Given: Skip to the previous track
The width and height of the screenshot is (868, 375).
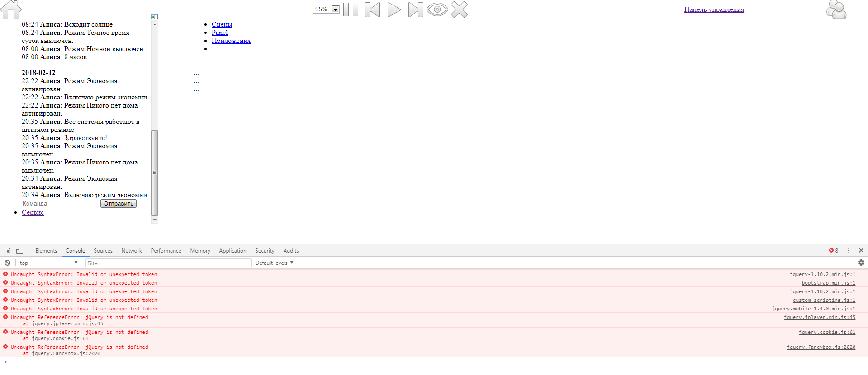Looking at the screenshot, I should (x=373, y=9).
